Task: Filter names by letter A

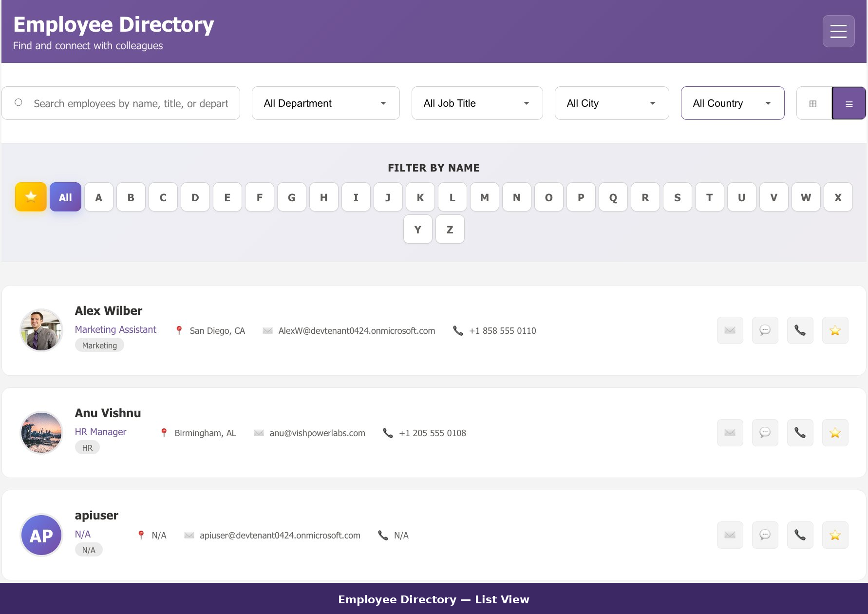Action: pos(99,197)
